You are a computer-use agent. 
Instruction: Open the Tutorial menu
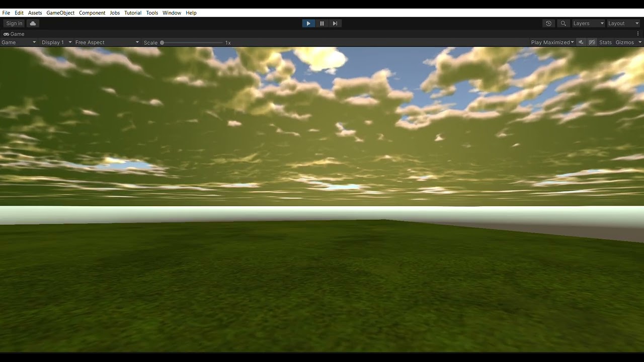(133, 13)
